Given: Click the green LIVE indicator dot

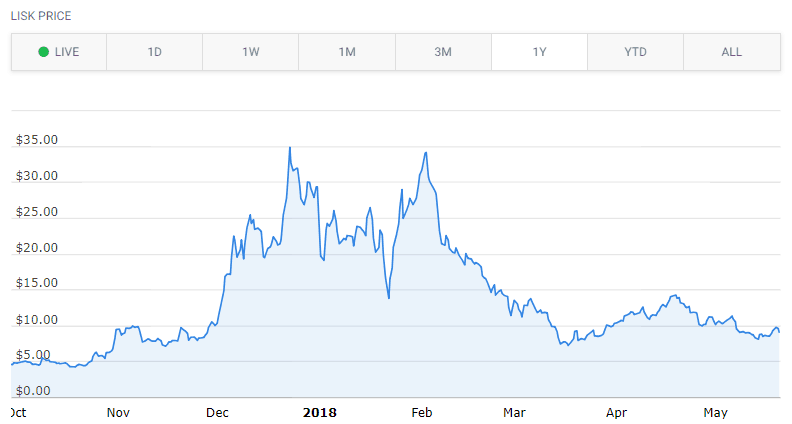Looking at the screenshot, I should 43,52.
